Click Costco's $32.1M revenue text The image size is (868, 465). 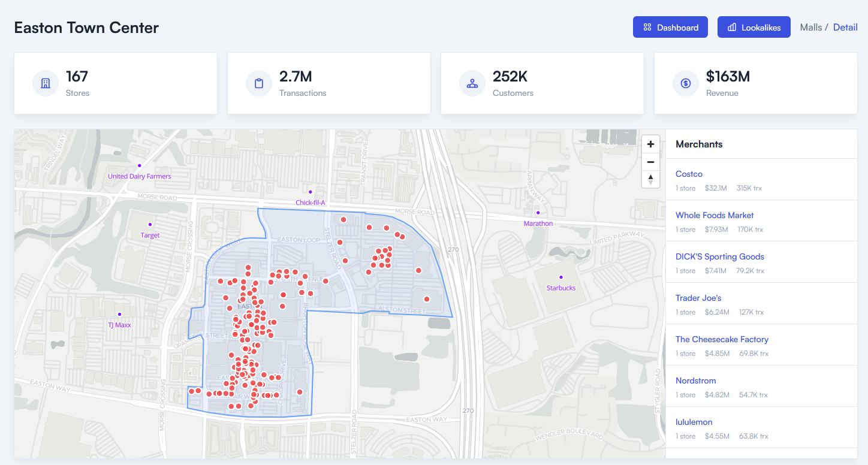tap(716, 188)
